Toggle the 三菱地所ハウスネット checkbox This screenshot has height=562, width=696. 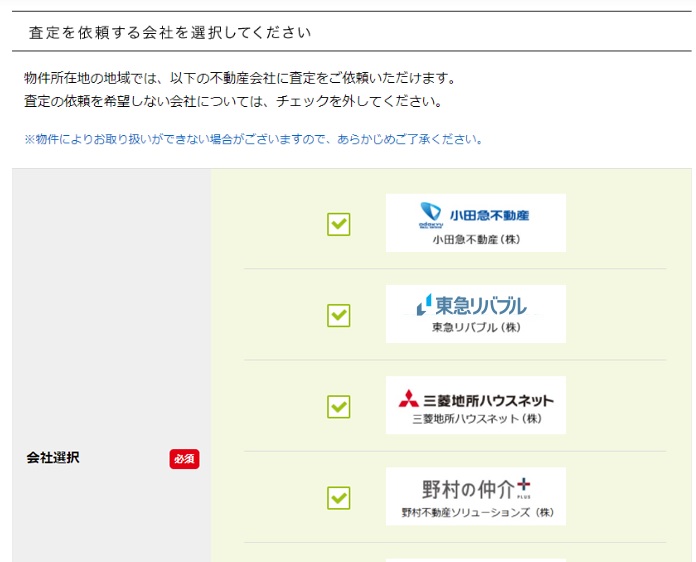339,407
